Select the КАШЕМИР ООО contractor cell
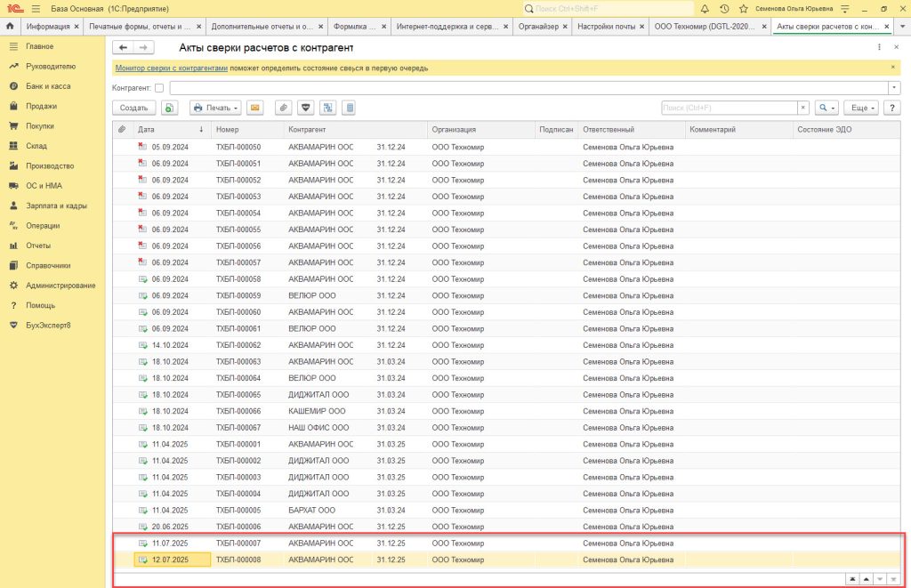The width and height of the screenshot is (911, 588). pyautogui.click(x=317, y=411)
